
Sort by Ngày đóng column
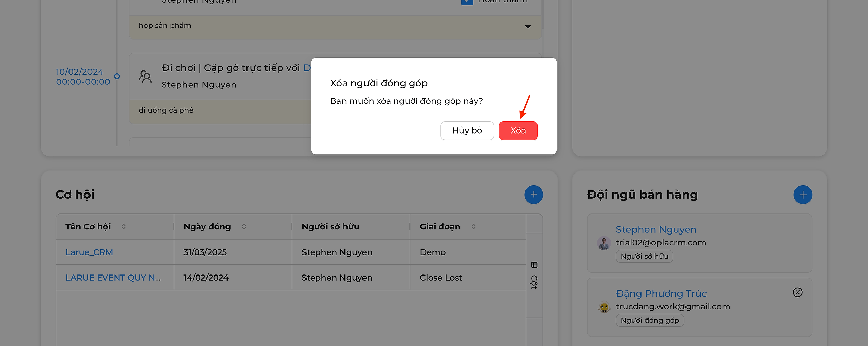click(244, 226)
